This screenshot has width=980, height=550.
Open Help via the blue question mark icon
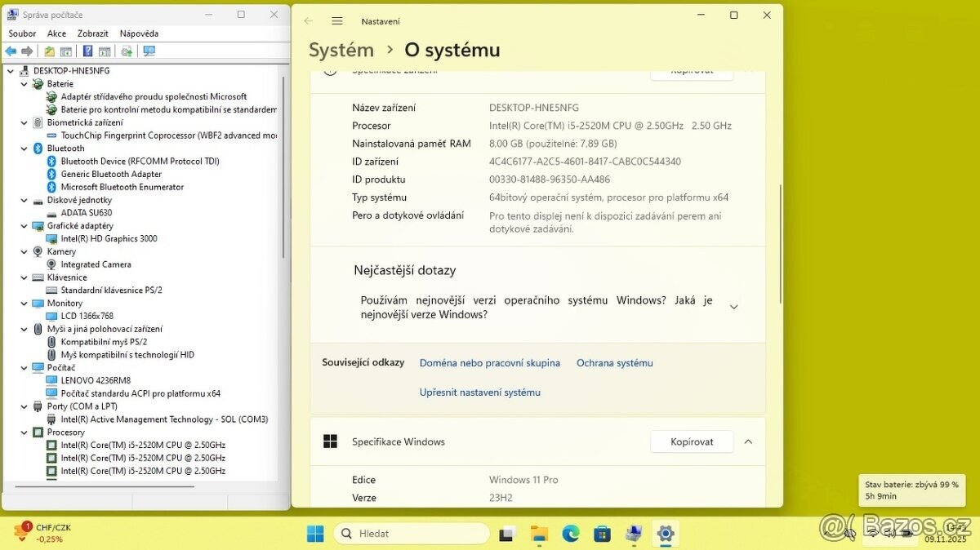(87, 51)
